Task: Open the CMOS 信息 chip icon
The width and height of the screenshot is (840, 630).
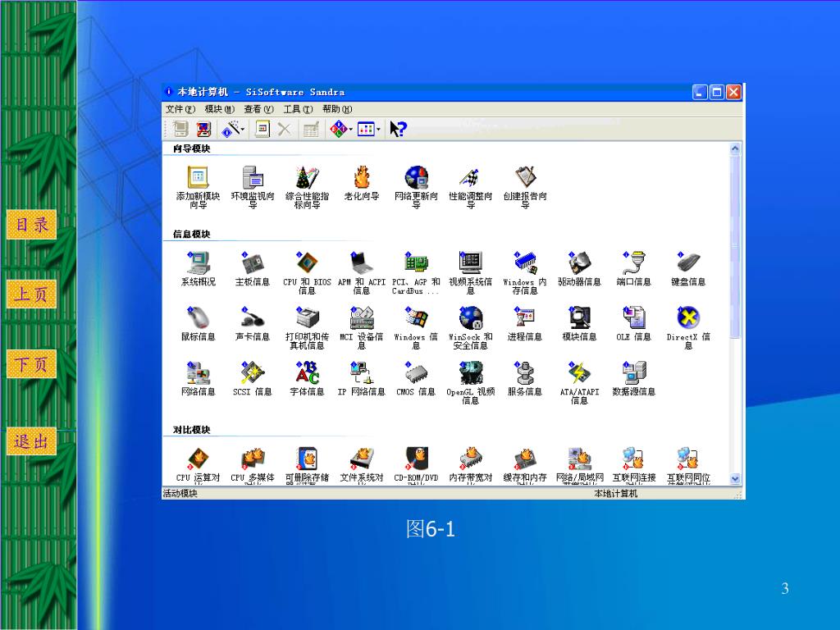Action: coord(416,373)
